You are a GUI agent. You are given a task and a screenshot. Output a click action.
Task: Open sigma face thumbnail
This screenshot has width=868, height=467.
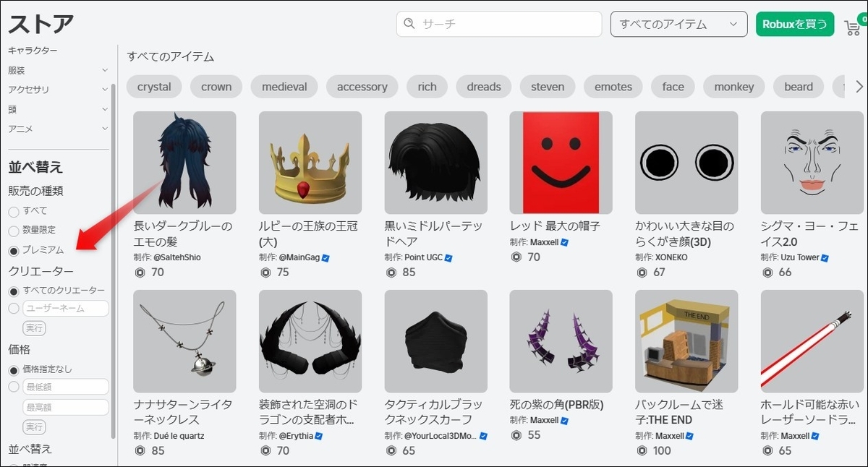[812, 163]
